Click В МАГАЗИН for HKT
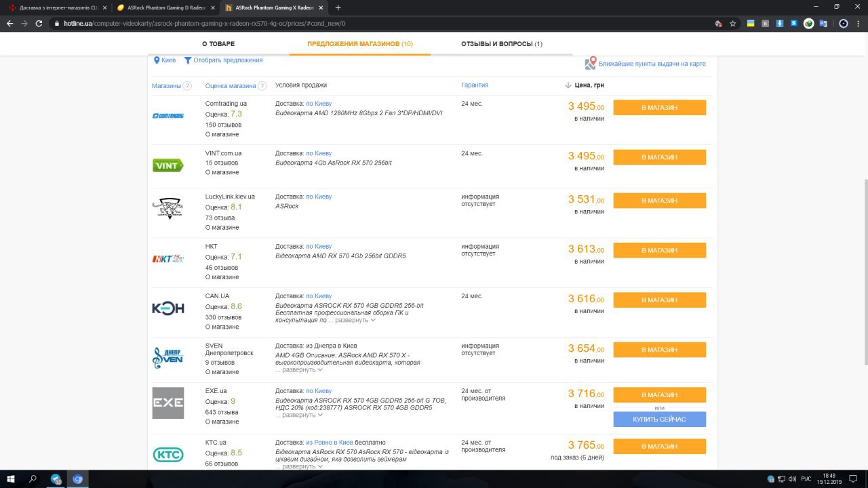868x488 pixels. [659, 250]
